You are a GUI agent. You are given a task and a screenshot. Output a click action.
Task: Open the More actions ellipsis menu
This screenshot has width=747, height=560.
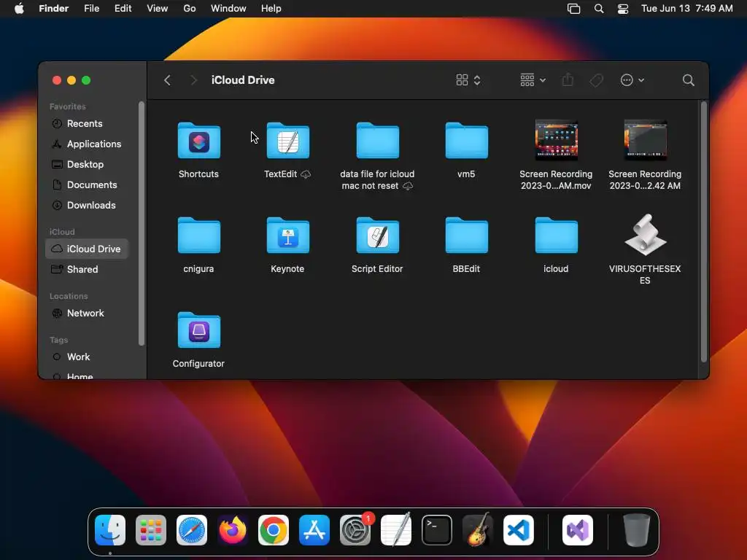(x=632, y=80)
